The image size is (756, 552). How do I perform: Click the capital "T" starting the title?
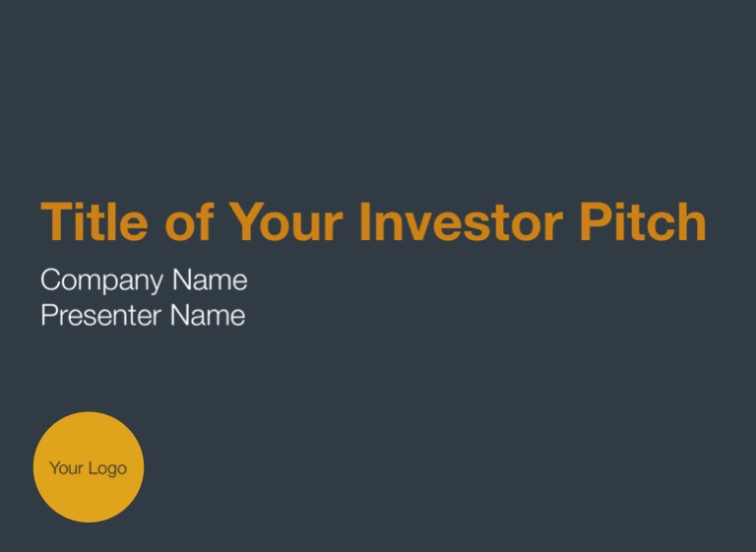click(56, 221)
